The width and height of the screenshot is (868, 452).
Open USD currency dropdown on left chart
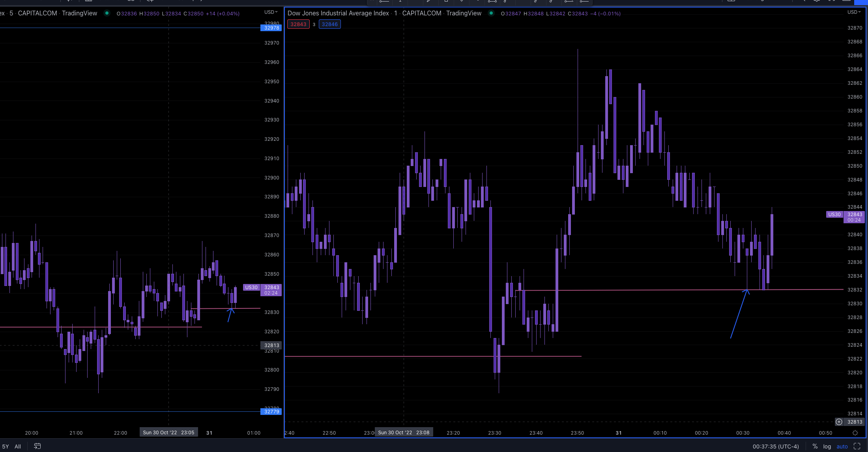pyautogui.click(x=271, y=12)
